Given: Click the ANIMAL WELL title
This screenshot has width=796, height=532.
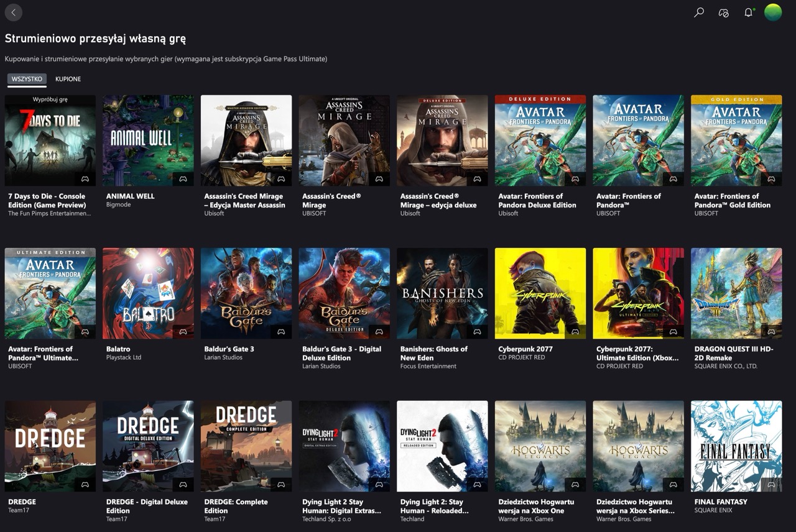Looking at the screenshot, I should coord(130,196).
